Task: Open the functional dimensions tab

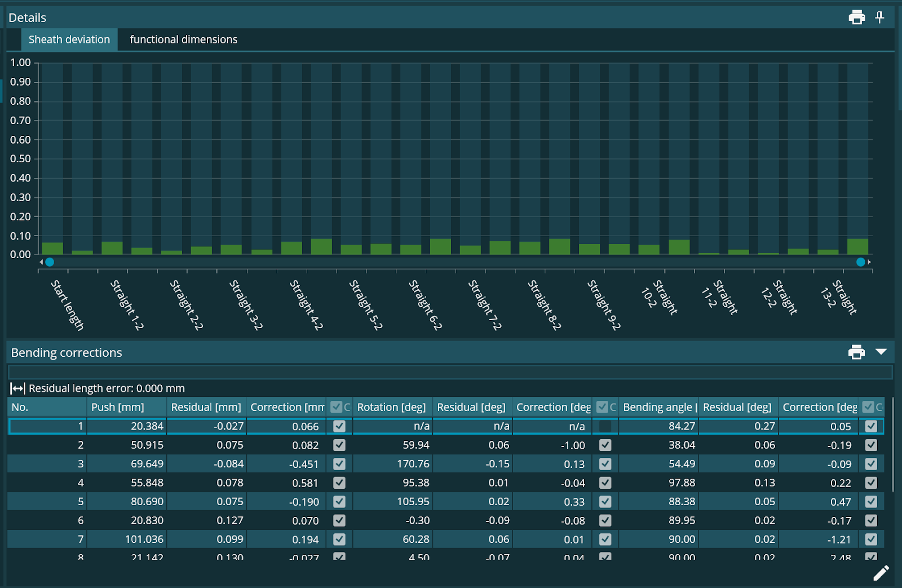Action: (184, 39)
